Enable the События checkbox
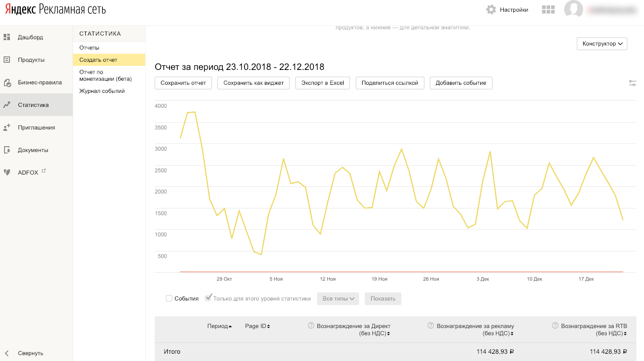The image size is (644, 361). (169, 298)
